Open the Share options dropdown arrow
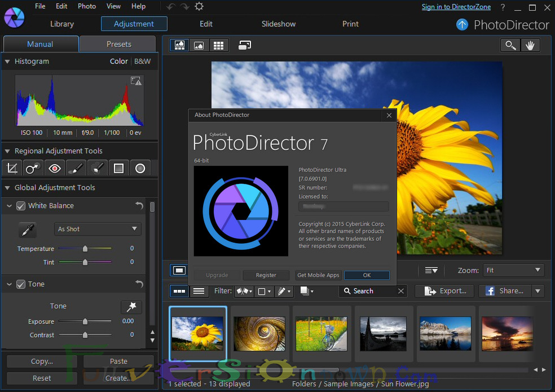Image resolution: width=555 pixels, height=392 pixels. pos(538,291)
